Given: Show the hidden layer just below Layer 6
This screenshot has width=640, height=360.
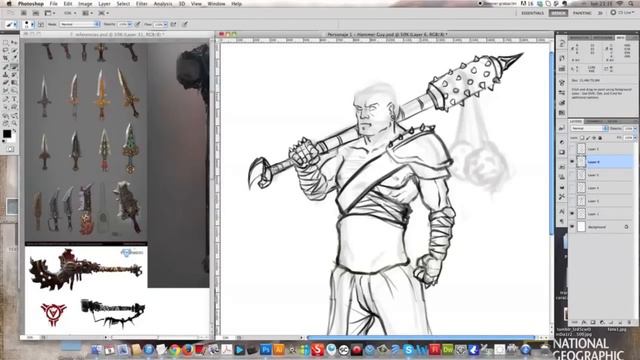Looking at the screenshot, I should coord(572,175).
